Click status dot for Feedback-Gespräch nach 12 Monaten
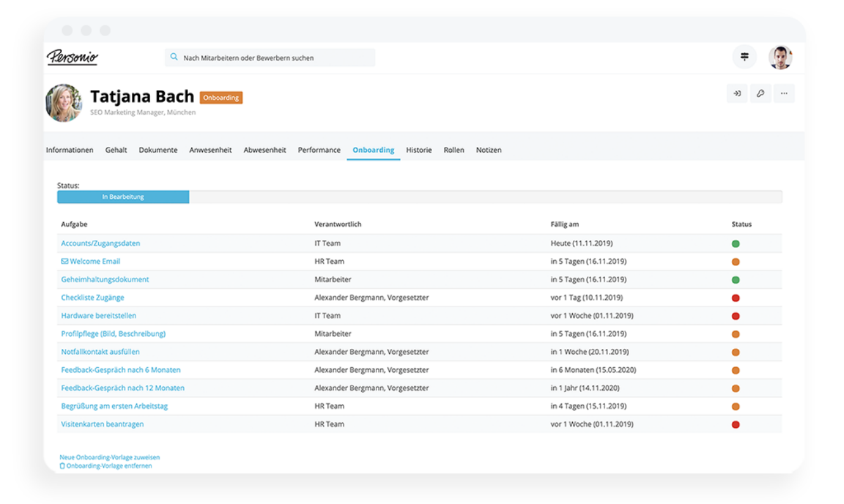The width and height of the screenshot is (844, 504). tap(736, 388)
